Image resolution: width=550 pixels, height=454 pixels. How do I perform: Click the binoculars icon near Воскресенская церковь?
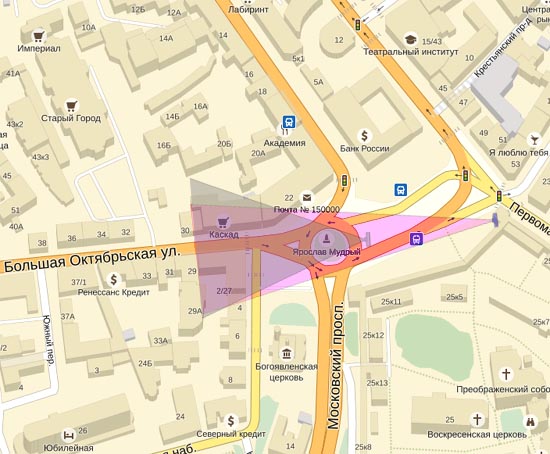[530, 422]
